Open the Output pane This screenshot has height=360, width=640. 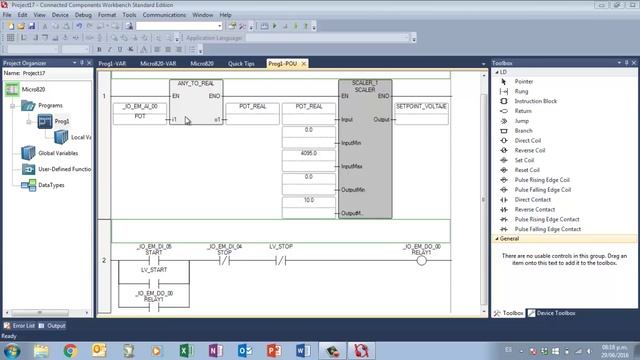point(52,326)
